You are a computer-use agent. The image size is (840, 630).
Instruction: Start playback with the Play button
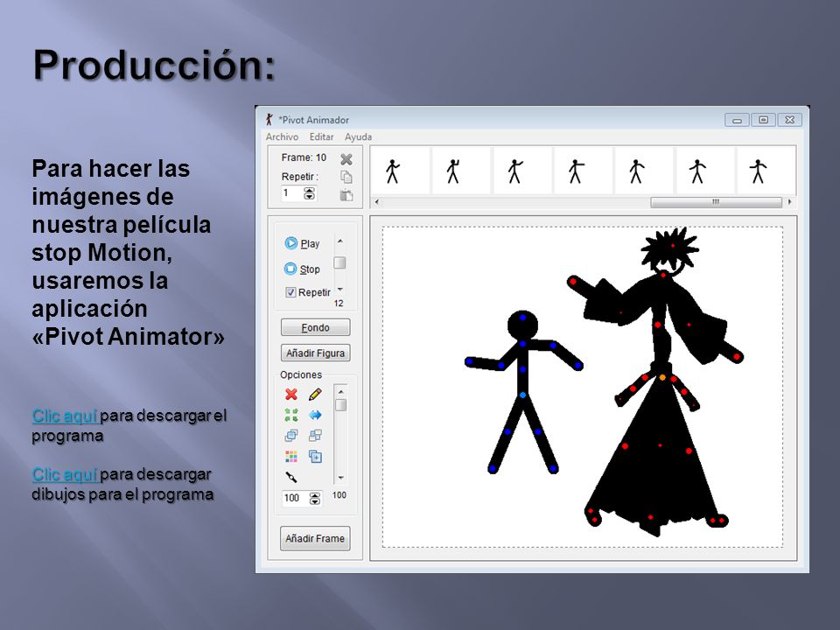point(302,244)
